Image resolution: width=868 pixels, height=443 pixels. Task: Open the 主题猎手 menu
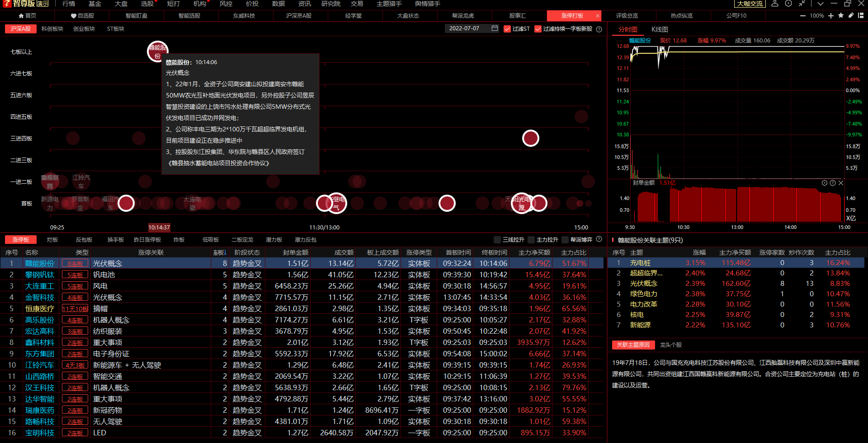(x=389, y=4)
